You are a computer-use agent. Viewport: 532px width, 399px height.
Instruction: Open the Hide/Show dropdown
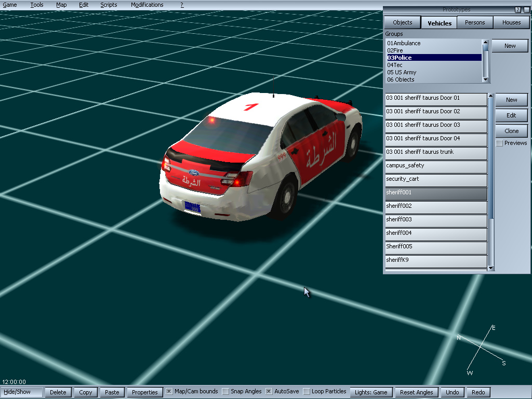pos(22,392)
